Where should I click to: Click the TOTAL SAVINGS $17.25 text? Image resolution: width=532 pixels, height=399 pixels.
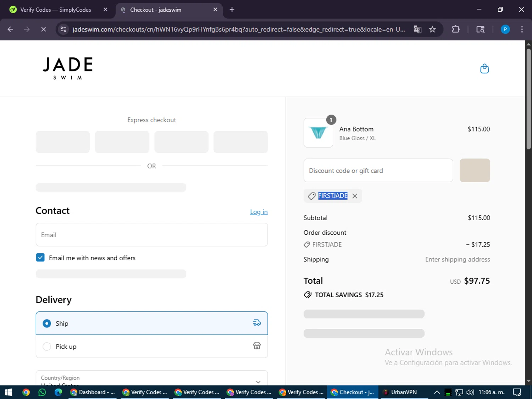349,295
